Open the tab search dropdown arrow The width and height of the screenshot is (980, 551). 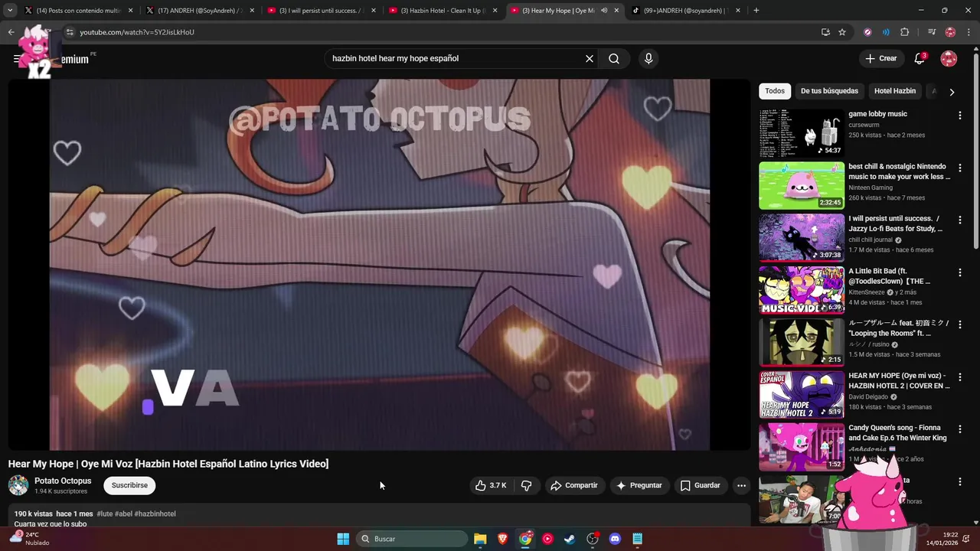click(x=9, y=11)
